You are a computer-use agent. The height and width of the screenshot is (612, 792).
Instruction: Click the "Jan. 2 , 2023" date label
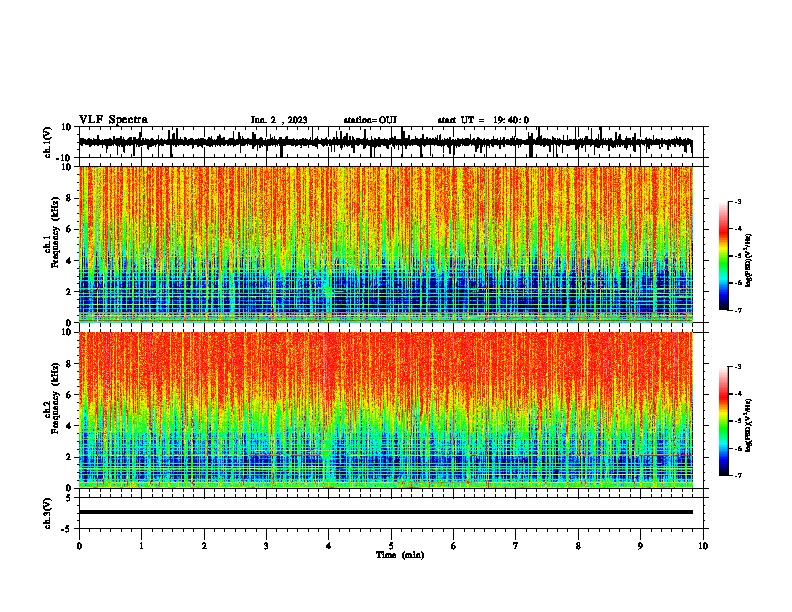(x=279, y=120)
